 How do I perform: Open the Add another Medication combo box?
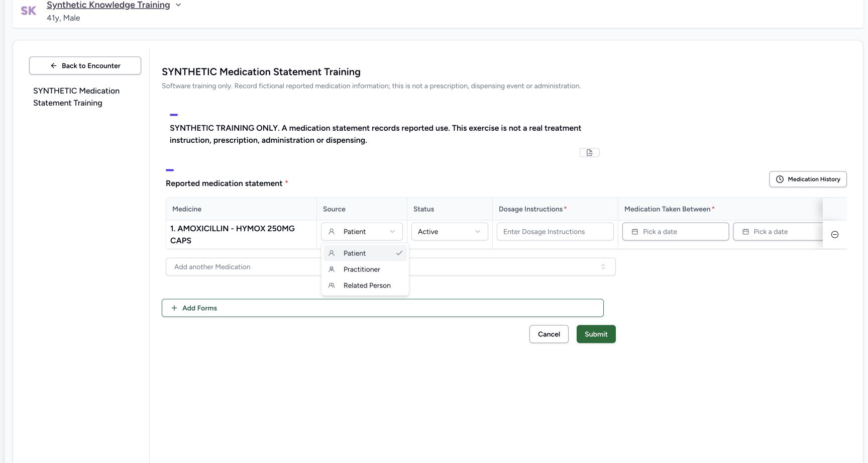click(x=390, y=267)
